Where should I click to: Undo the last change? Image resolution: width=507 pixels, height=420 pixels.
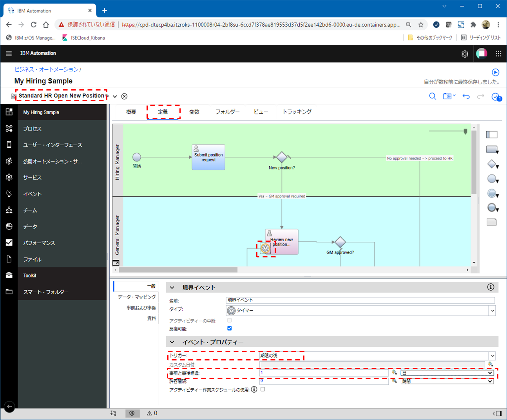tap(466, 96)
